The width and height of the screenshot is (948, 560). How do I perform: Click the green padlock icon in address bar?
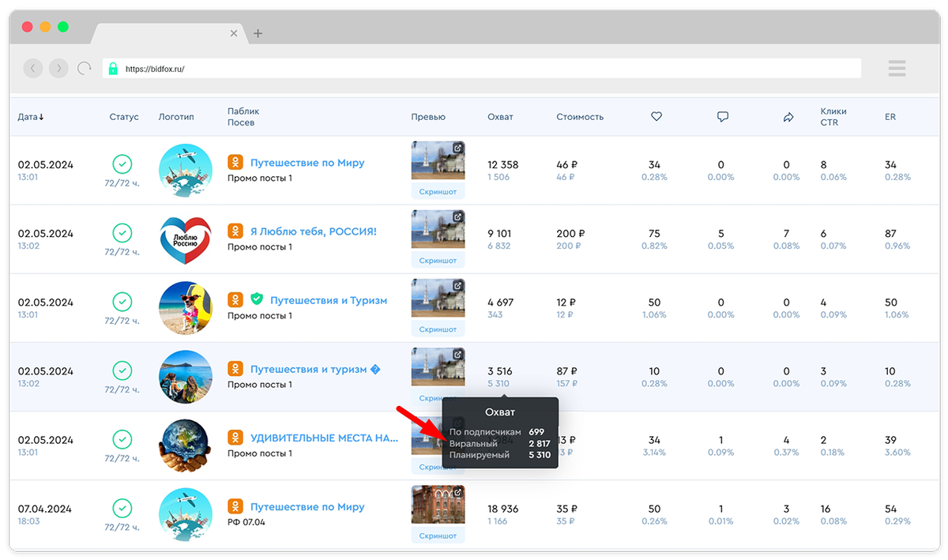click(x=113, y=69)
